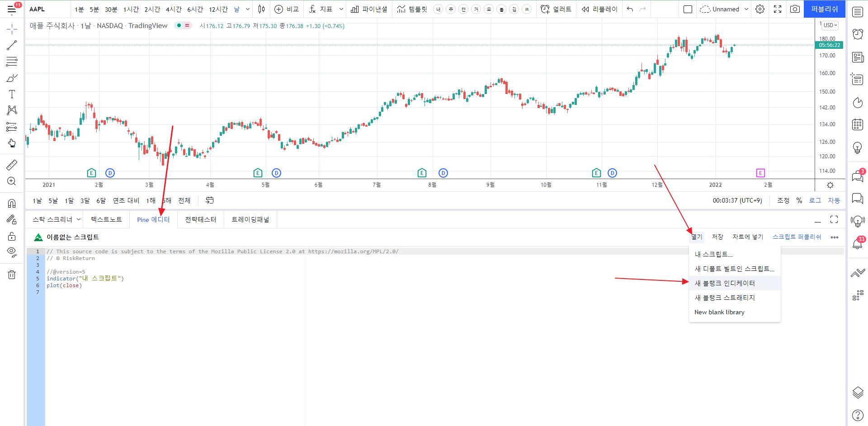The width and height of the screenshot is (868, 426).
Task: Click 차트에 넣기 to add script
Action: pos(748,237)
